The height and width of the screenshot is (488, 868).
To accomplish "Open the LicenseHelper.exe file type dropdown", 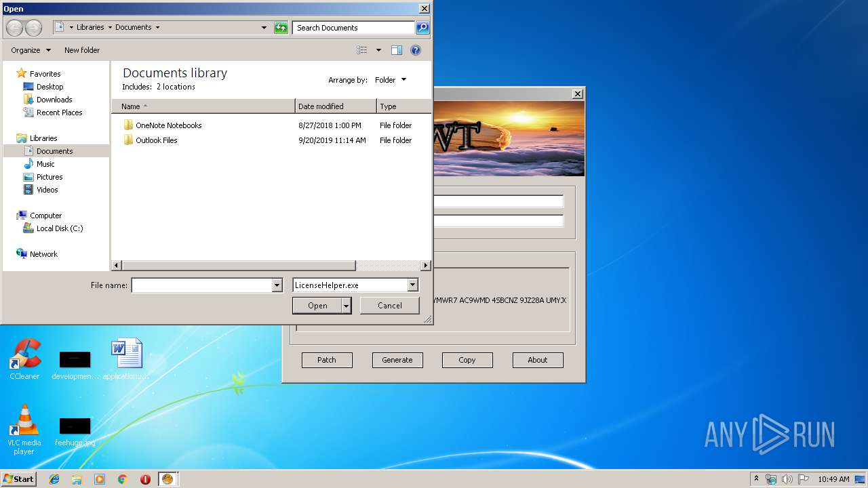I will 412,285.
